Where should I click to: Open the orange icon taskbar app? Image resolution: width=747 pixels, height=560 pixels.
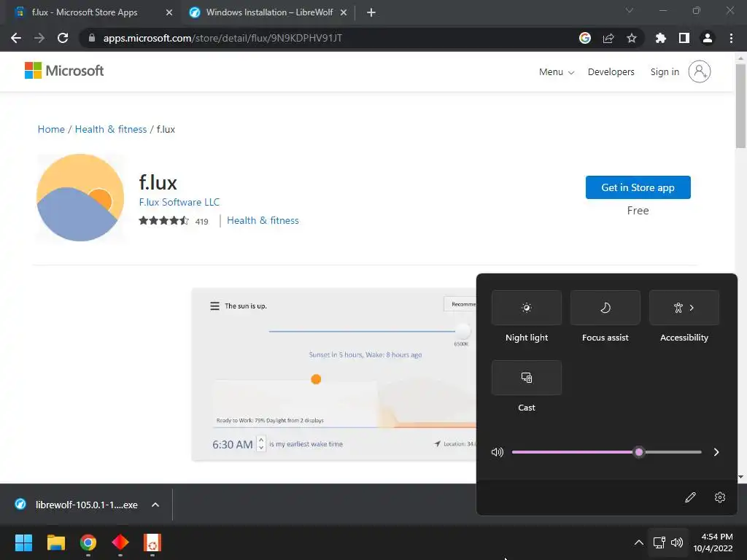point(152,542)
